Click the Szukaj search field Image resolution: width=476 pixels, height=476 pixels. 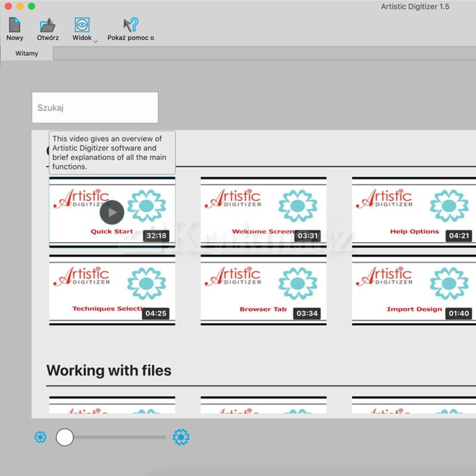click(95, 108)
